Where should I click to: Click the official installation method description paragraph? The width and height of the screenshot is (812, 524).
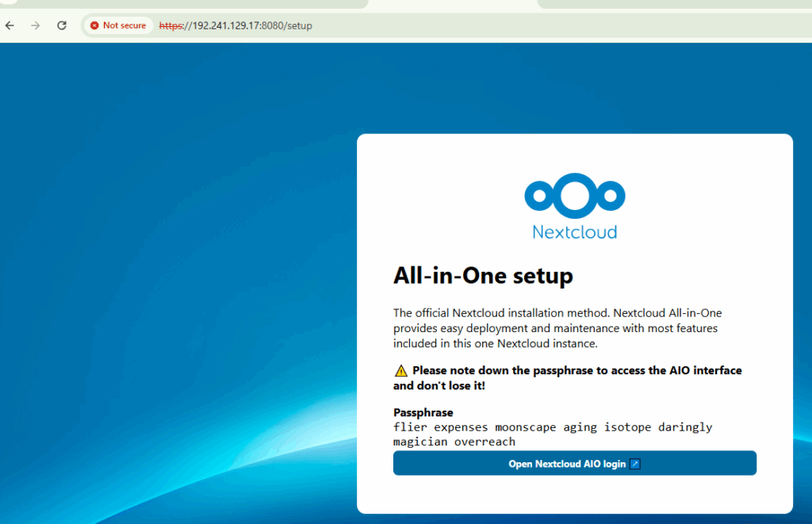(557, 328)
